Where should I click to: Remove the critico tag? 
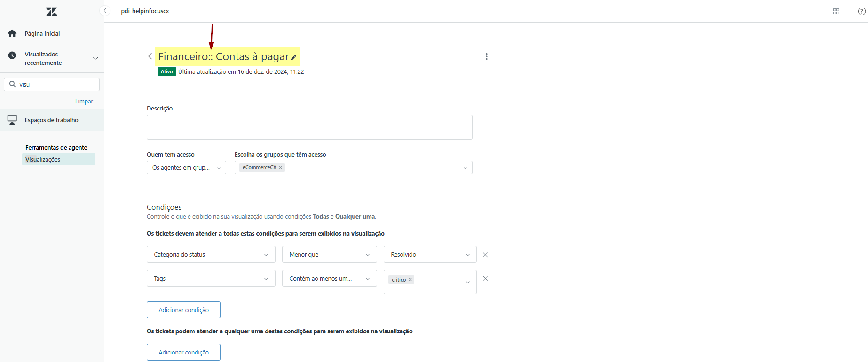[410, 280]
